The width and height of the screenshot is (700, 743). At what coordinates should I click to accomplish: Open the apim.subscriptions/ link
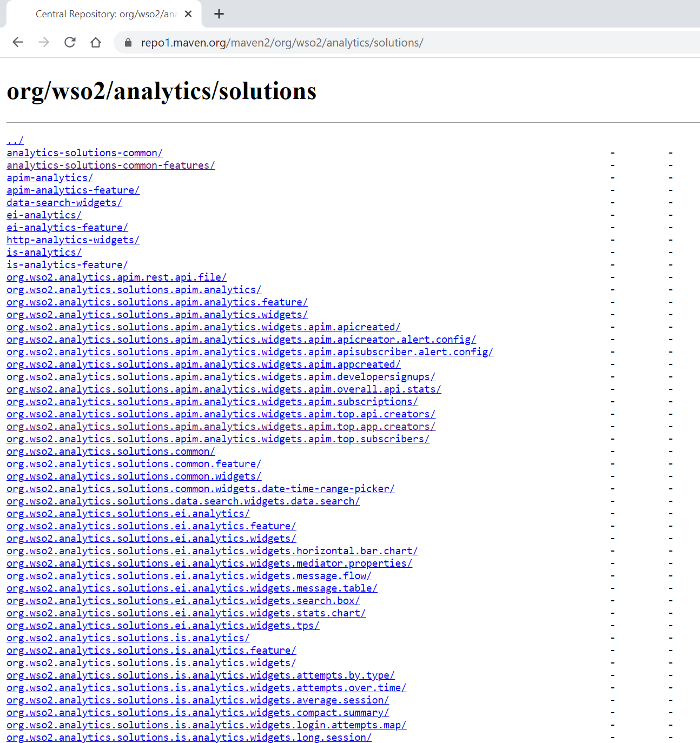pyautogui.click(x=212, y=402)
